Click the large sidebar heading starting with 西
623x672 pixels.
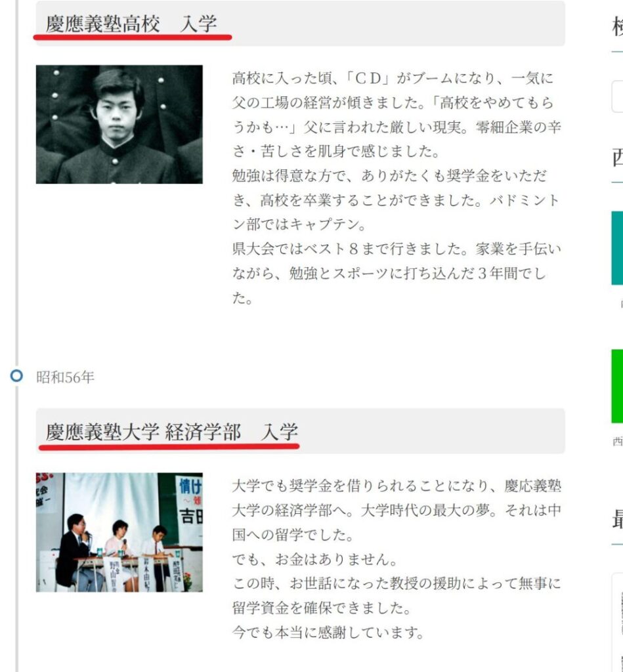pyautogui.click(x=618, y=157)
